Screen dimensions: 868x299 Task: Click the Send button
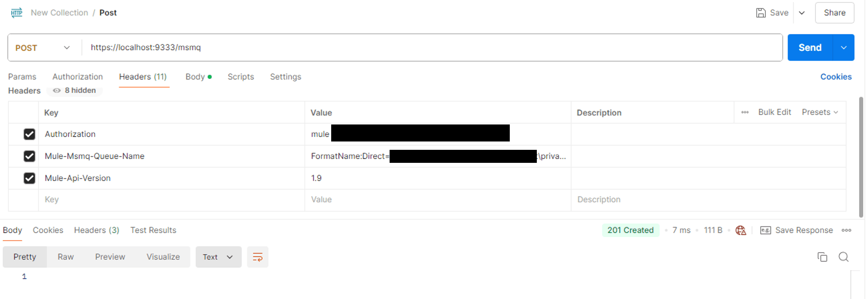[809, 47]
